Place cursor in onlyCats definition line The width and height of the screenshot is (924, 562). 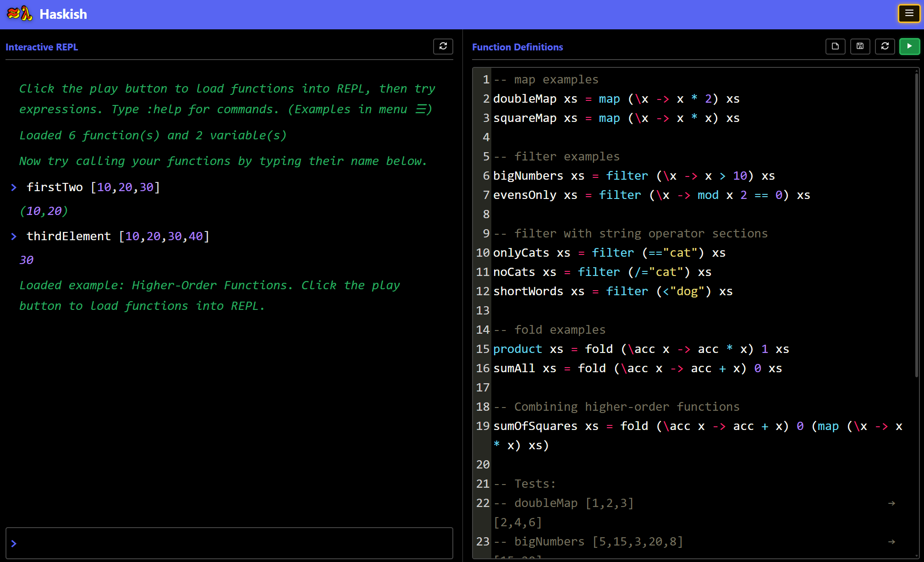[610, 253]
